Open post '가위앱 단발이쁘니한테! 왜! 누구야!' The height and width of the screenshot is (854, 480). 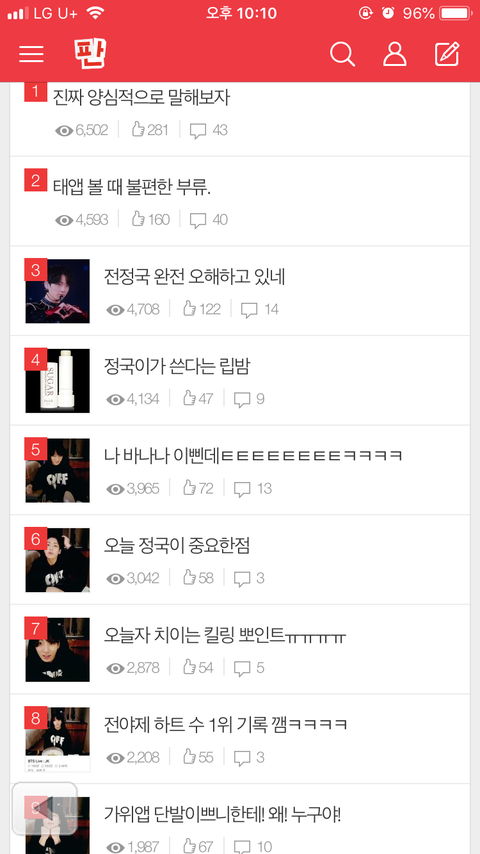[222, 815]
